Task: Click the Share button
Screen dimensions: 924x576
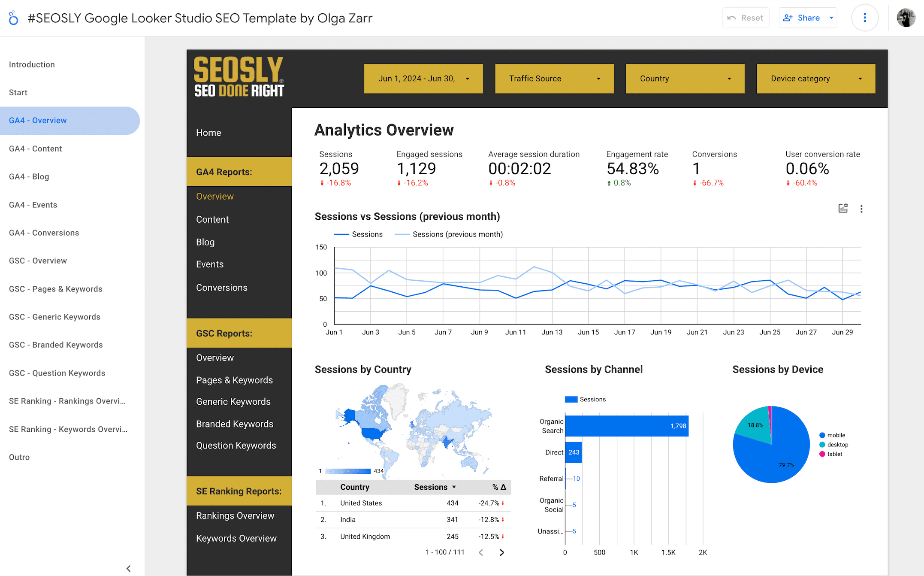Action: [x=802, y=18]
